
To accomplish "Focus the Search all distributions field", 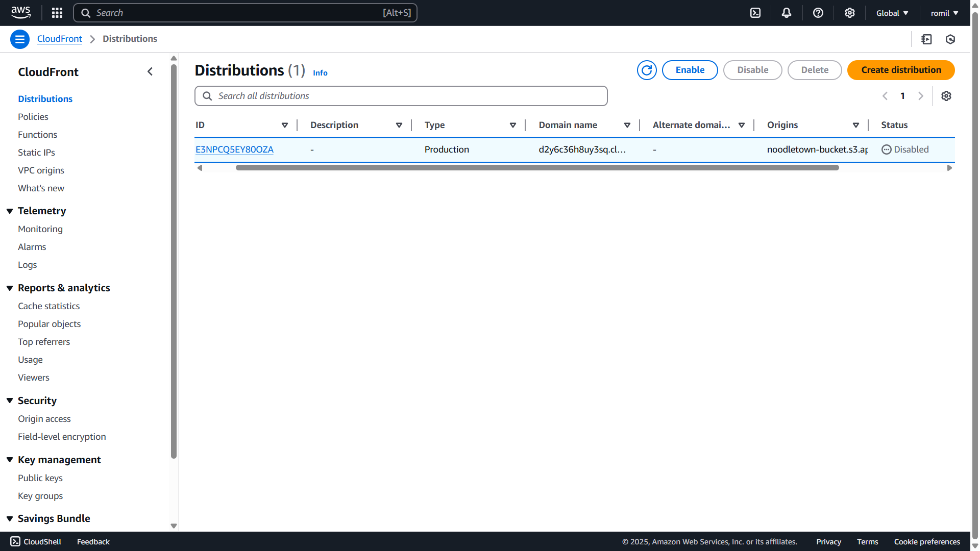I will pyautogui.click(x=401, y=96).
